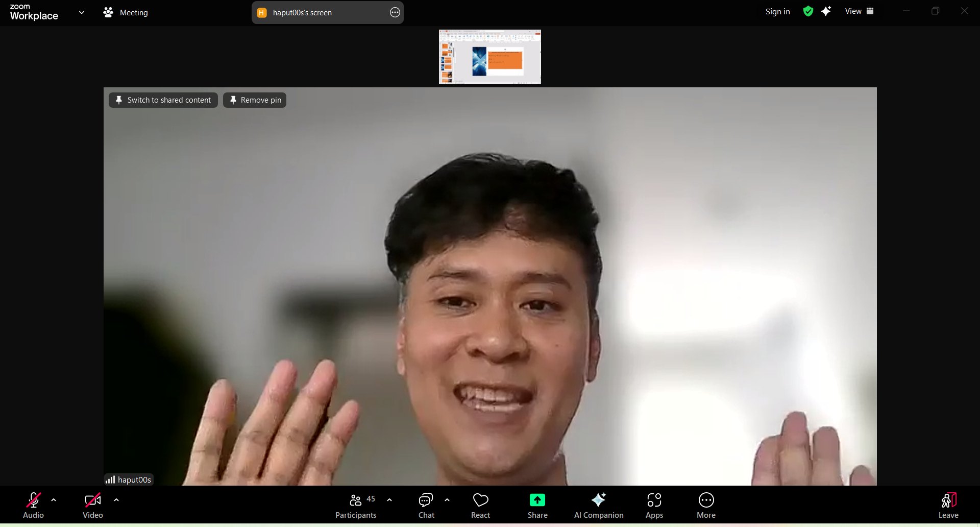This screenshot has height=527, width=980.
Task: Unmute the microphone Audio button
Action: click(33, 506)
